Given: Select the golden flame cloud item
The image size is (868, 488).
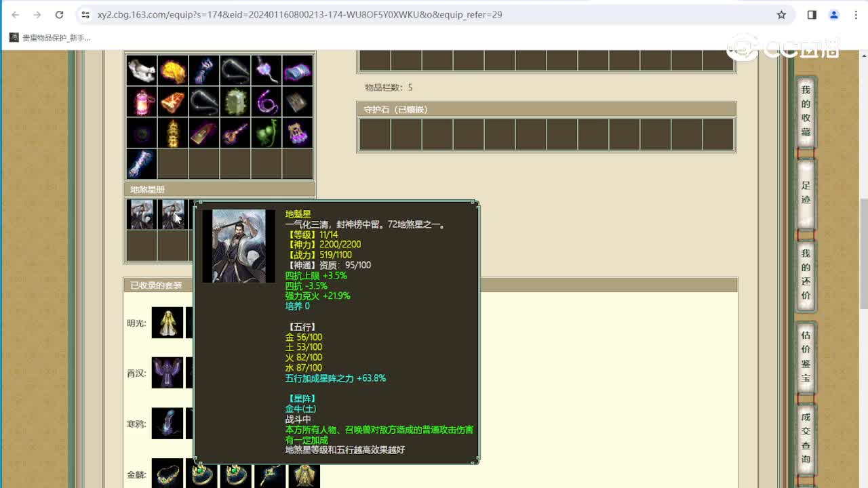Looking at the screenshot, I should [173, 70].
